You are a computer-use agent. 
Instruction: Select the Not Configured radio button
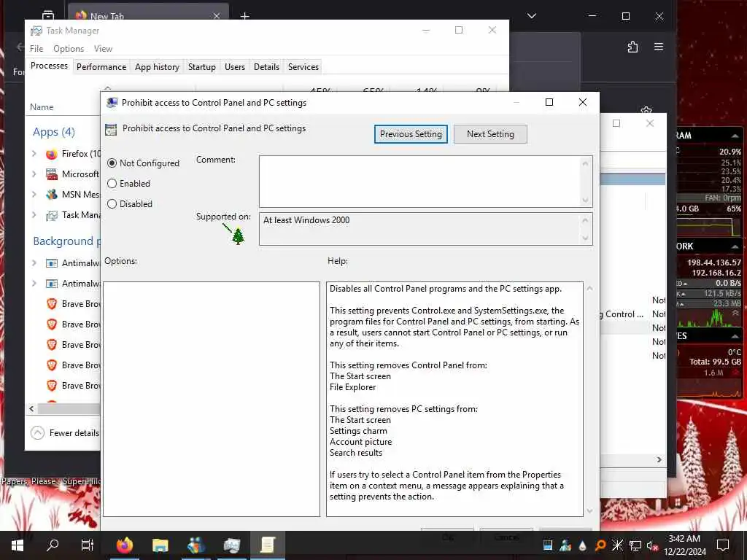click(112, 163)
